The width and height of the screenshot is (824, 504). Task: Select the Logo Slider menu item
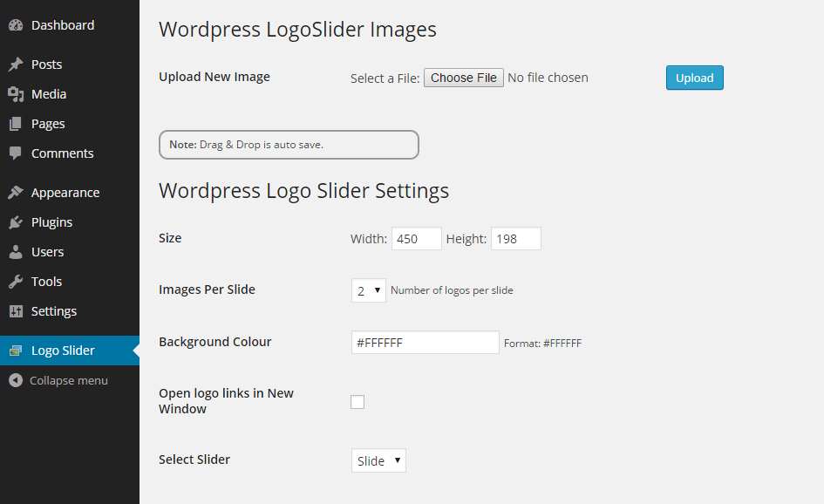pos(70,350)
